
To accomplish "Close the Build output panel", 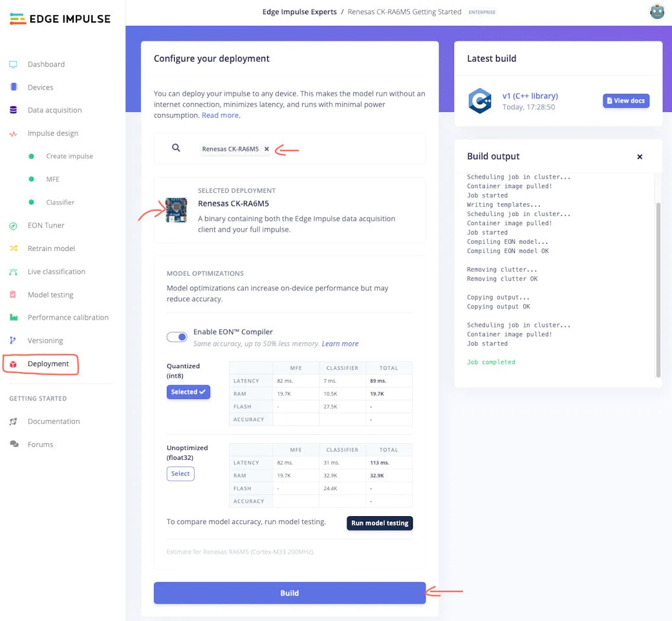I will [x=640, y=157].
